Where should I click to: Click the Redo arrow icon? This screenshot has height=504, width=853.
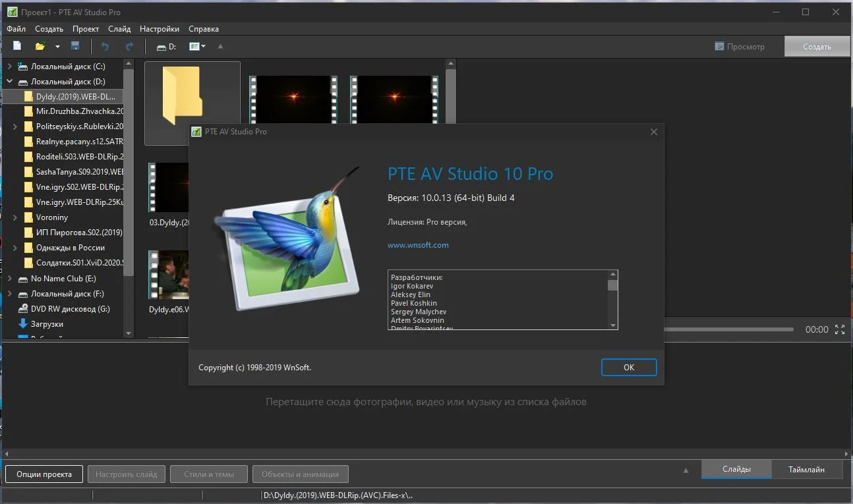[x=129, y=46]
